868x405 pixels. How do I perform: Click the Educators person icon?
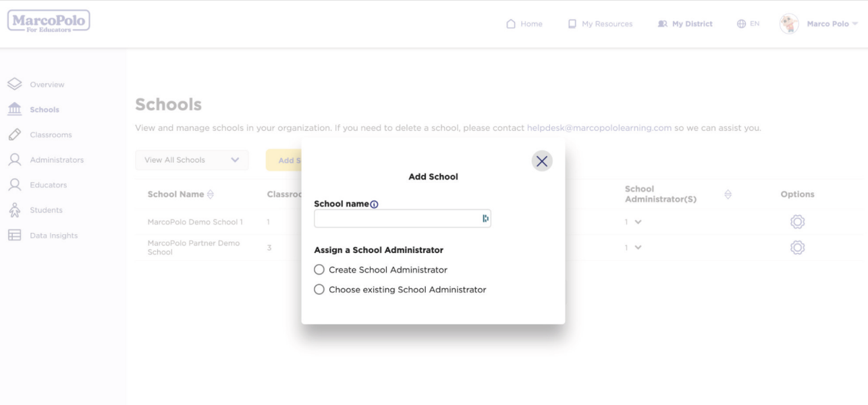[x=14, y=185]
